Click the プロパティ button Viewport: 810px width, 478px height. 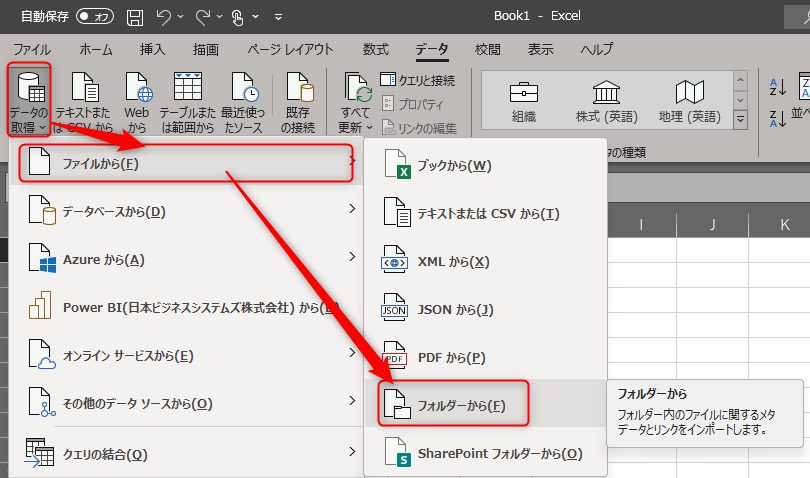click(x=412, y=104)
